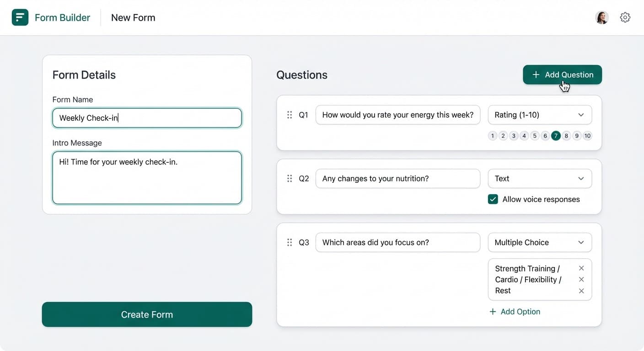
Task: Select the Form Builder menu title
Action: click(x=62, y=17)
